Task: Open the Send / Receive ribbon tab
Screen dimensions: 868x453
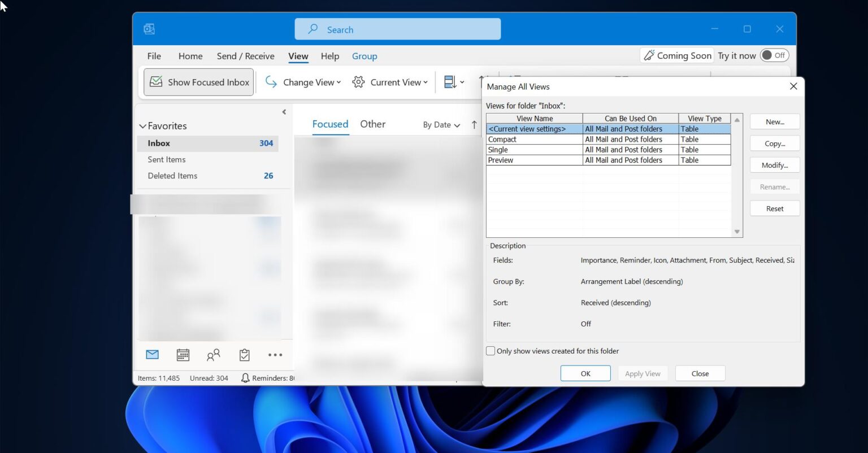Action: pos(245,56)
